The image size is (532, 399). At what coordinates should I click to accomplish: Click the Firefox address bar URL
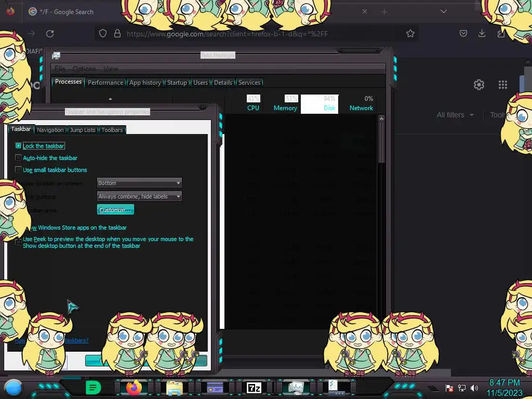(x=227, y=34)
